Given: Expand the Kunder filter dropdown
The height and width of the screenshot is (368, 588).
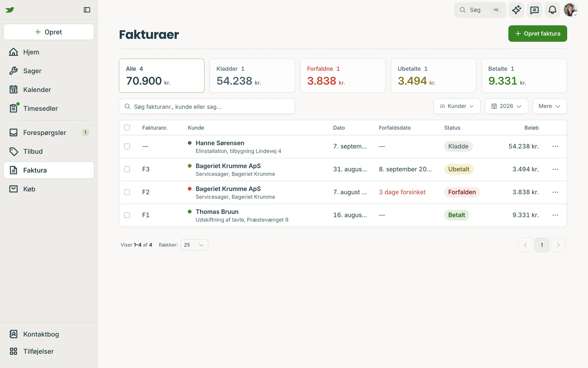Looking at the screenshot, I should (x=457, y=106).
